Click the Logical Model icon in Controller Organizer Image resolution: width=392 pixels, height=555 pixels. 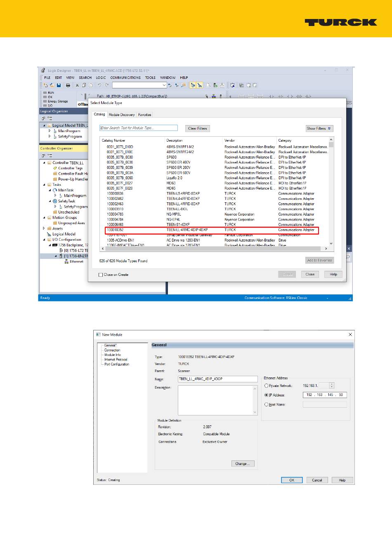49,234
